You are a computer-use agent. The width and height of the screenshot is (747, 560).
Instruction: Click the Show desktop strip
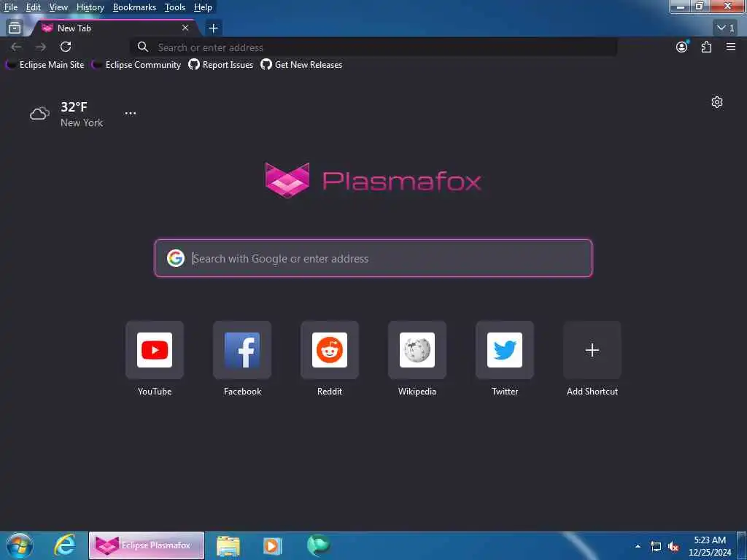pos(742,545)
